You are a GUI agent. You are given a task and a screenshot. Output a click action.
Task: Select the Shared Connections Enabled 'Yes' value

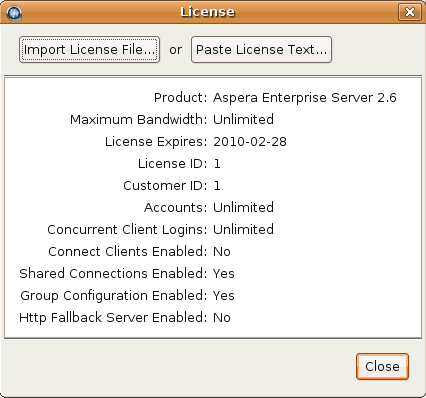(224, 274)
